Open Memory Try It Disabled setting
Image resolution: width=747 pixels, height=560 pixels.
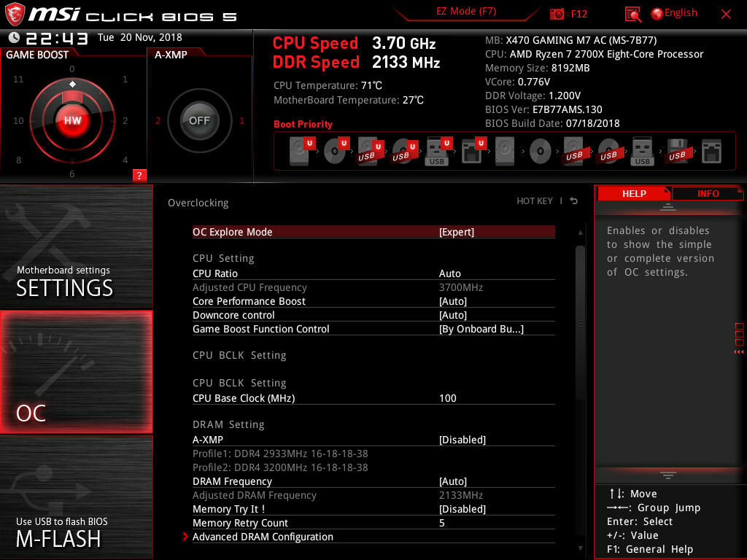click(x=373, y=508)
